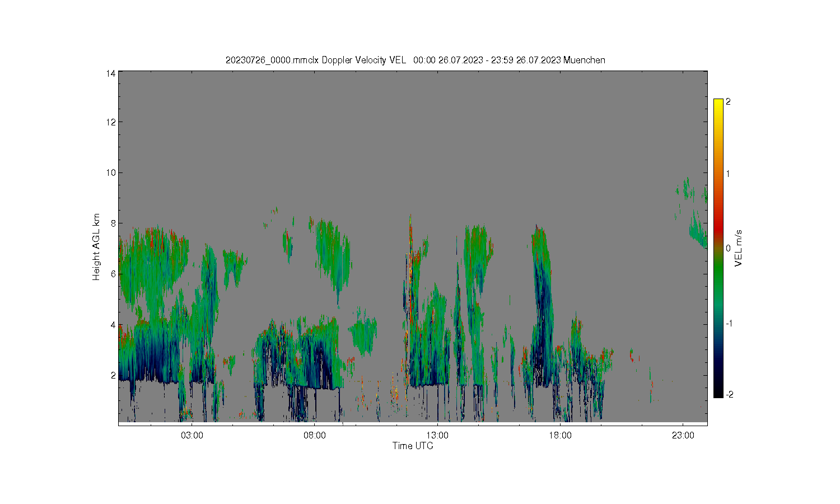Click the height tick label 14
Image resolution: width=840 pixels, height=504 pixels.
coord(111,73)
